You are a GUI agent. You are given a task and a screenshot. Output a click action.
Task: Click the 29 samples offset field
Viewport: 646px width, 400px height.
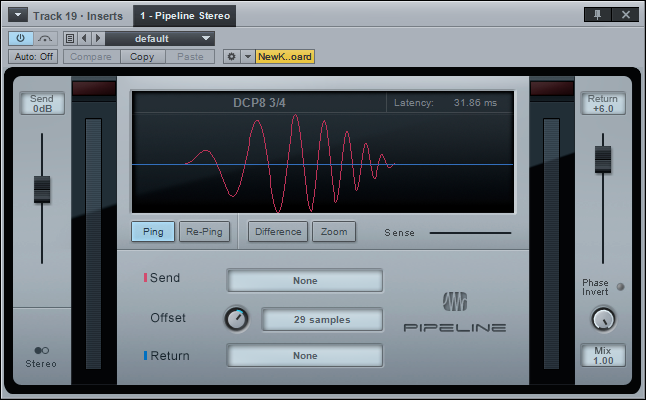pyautogui.click(x=322, y=319)
